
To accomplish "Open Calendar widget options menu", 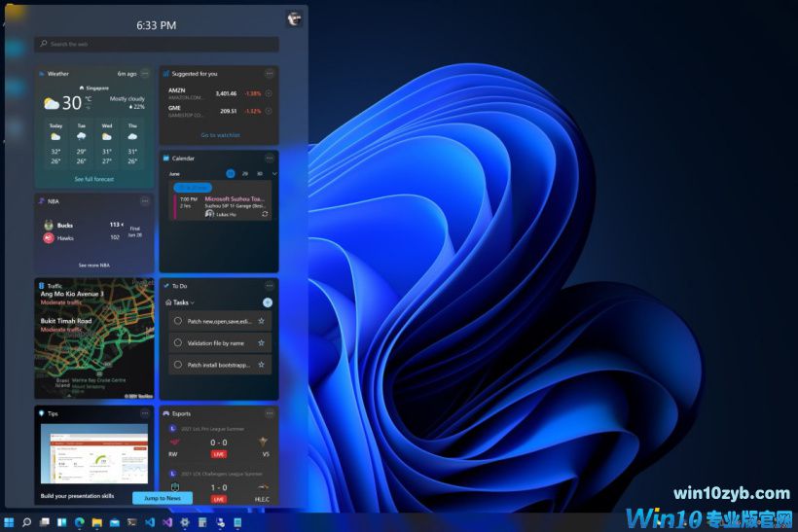I will 270,158.
